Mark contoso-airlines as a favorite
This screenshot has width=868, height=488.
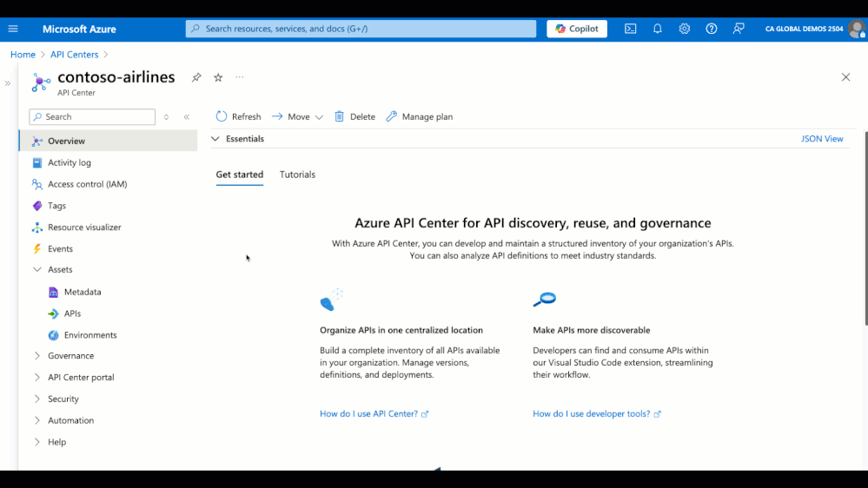(x=218, y=77)
